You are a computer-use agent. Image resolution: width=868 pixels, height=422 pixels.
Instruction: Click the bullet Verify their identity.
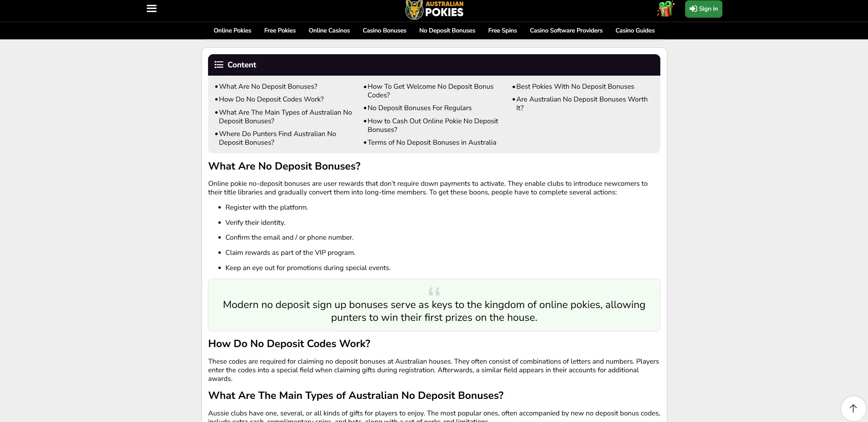click(255, 223)
